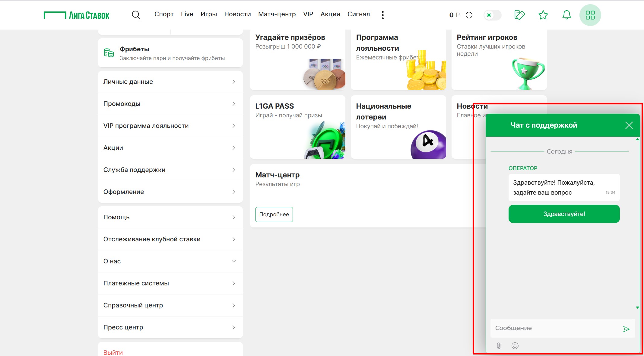Send chat message with arrow icon
The width and height of the screenshot is (644, 356).
[x=626, y=329]
